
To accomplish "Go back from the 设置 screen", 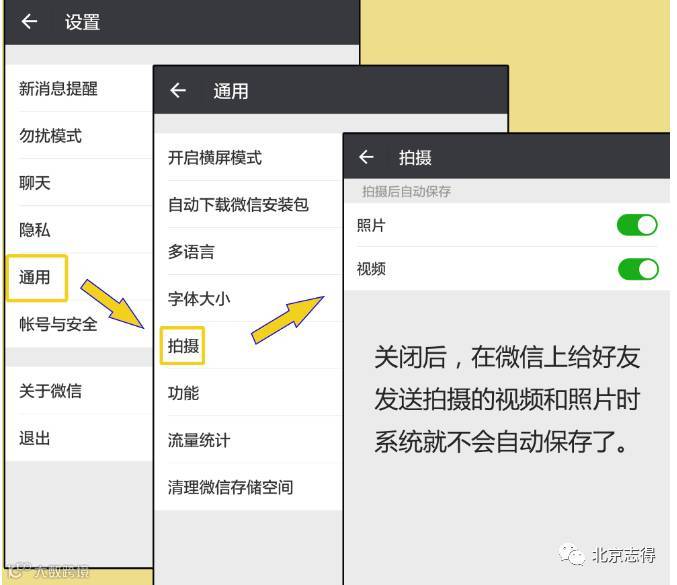I will click(29, 21).
